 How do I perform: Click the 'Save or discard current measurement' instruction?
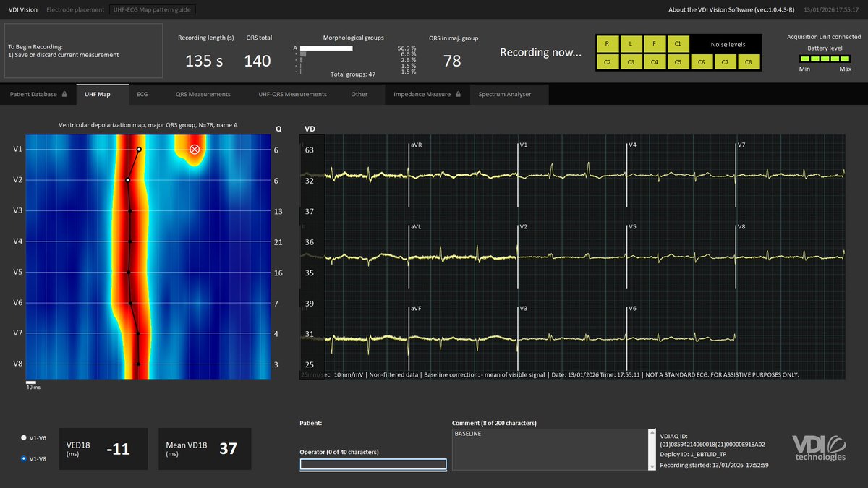pos(64,55)
